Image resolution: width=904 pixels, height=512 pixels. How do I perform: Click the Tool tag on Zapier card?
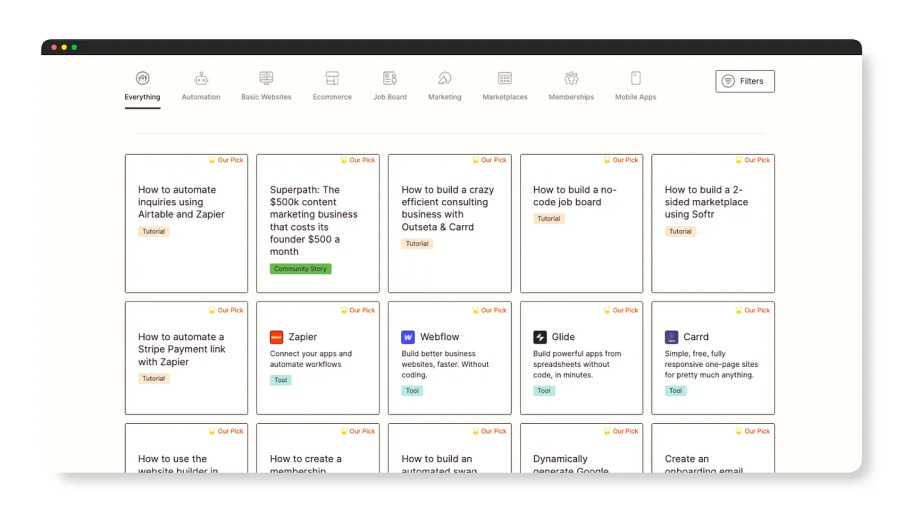pos(281,380)
